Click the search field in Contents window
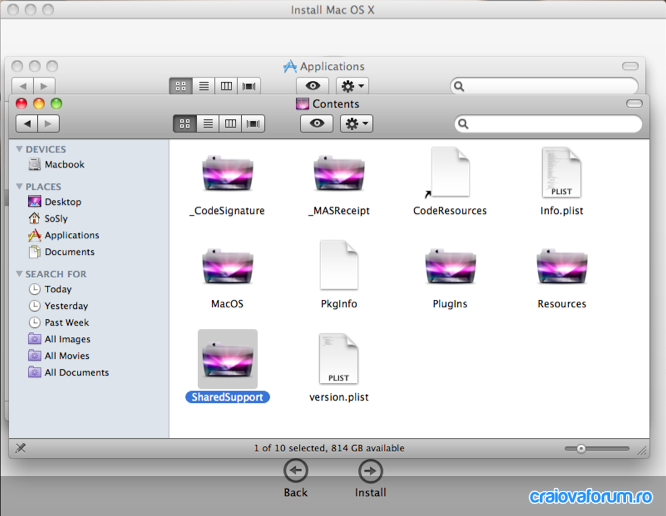The width and height of the screenshot is (666, 516). [x=548, y=124]
